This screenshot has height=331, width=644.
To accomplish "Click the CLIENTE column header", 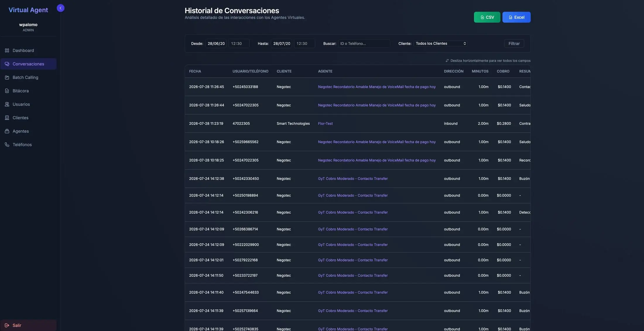I will 284,71.
